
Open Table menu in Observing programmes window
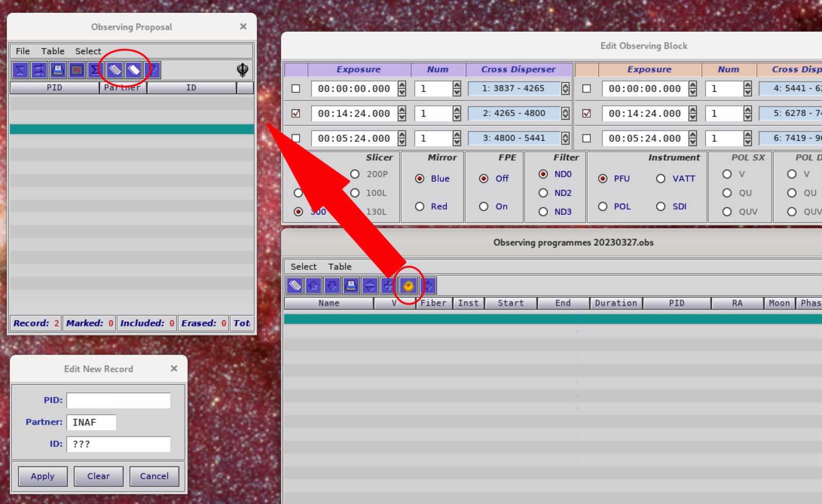point(340,267)
